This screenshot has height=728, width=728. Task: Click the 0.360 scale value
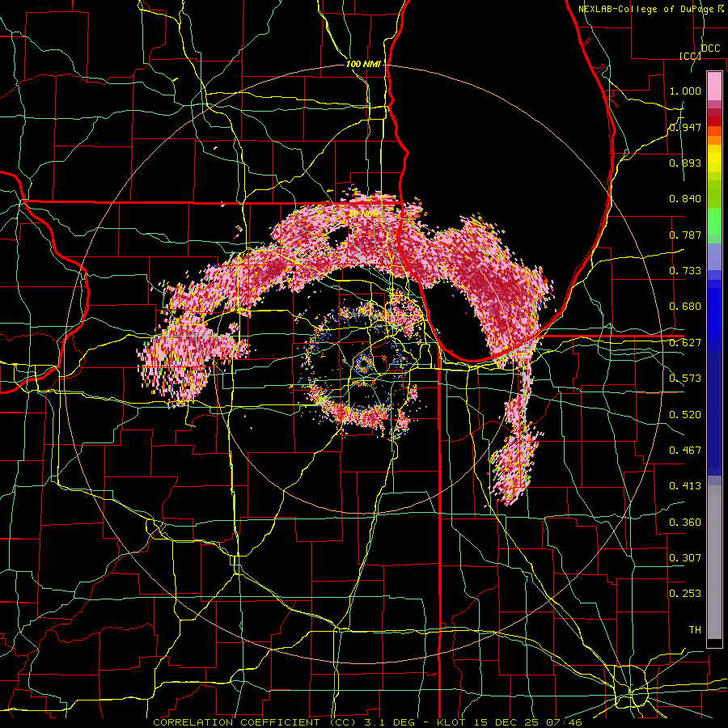click(x=685, y=523)
